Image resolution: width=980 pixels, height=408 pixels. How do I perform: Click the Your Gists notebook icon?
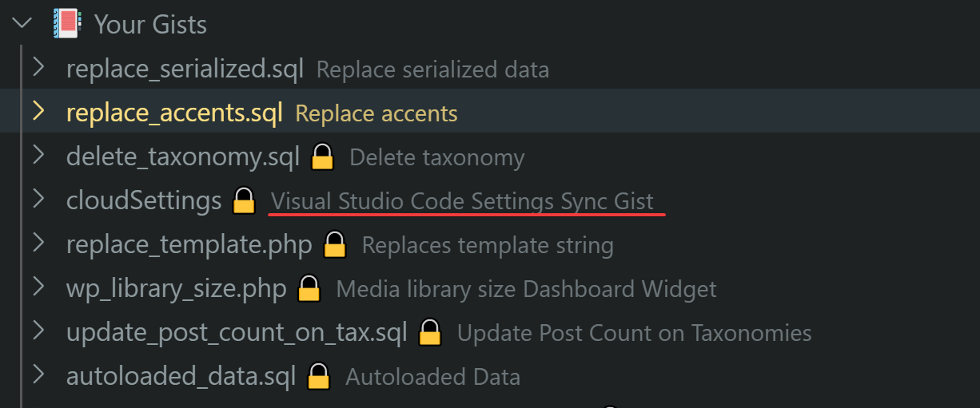tap(66, 24)
